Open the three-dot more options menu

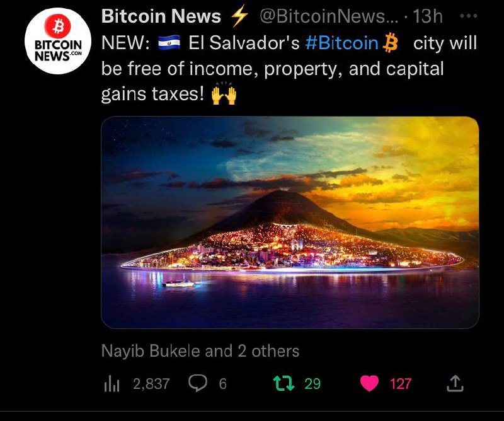coord(468,16)
